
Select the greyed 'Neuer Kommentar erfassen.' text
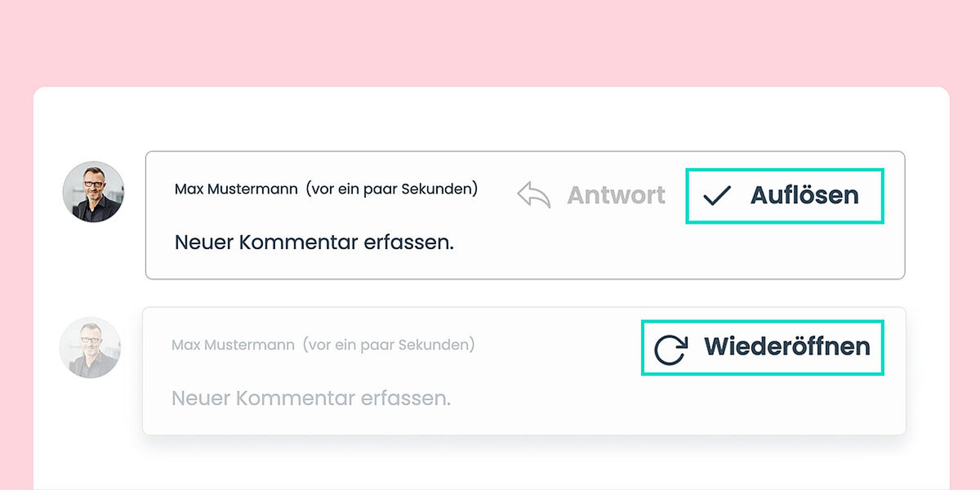click(311, 399)
